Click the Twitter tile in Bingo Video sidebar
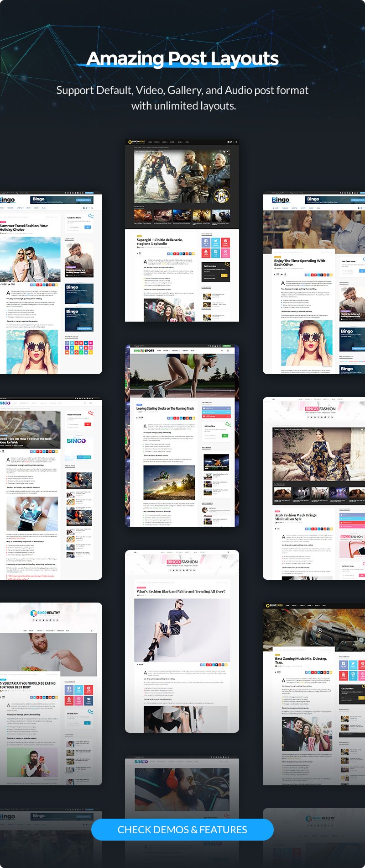This screenshot has height=868, width=365. pos(215,243)
